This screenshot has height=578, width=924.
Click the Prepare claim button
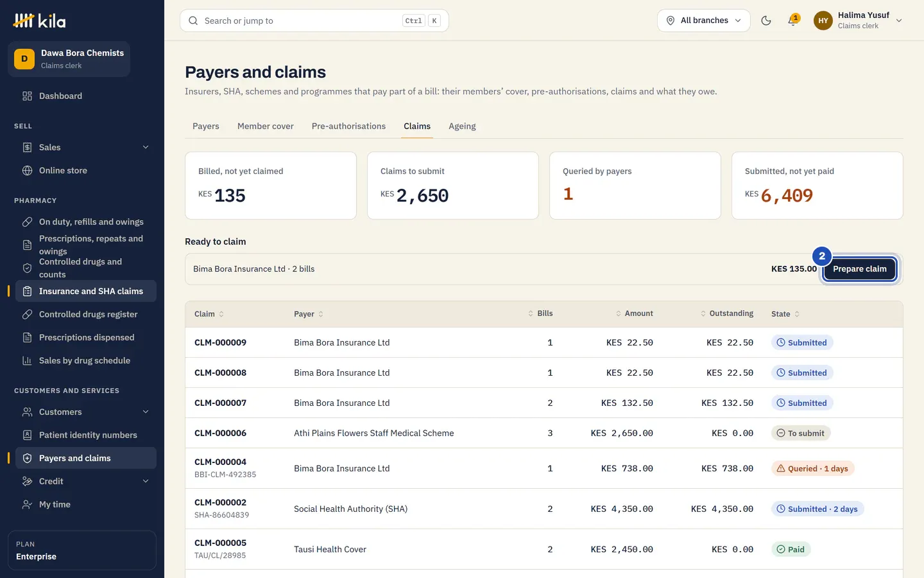[860, 269]
